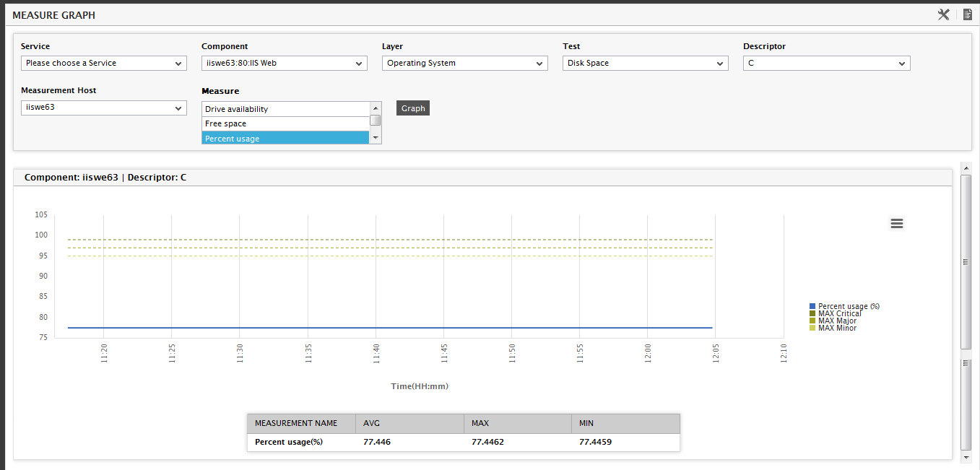
Task: Toggle MAX Major legend series
Action: [833, 321]
